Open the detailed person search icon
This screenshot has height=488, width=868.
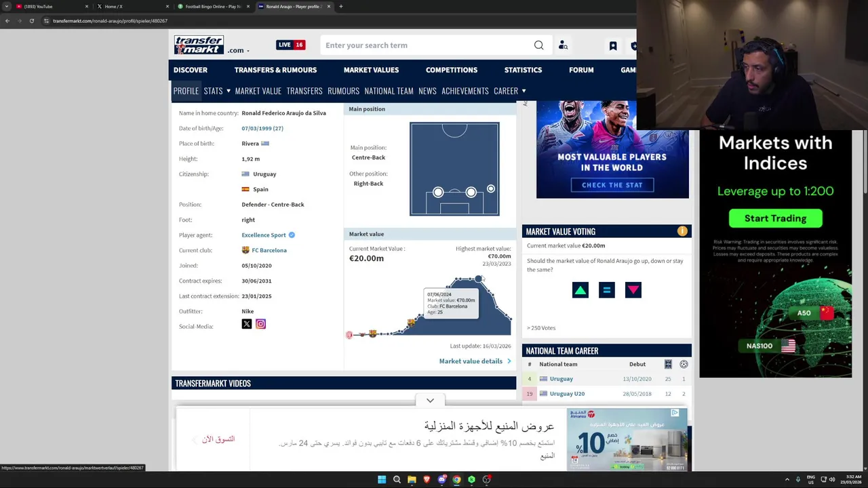pyautogui.click(x=563, y=45)
